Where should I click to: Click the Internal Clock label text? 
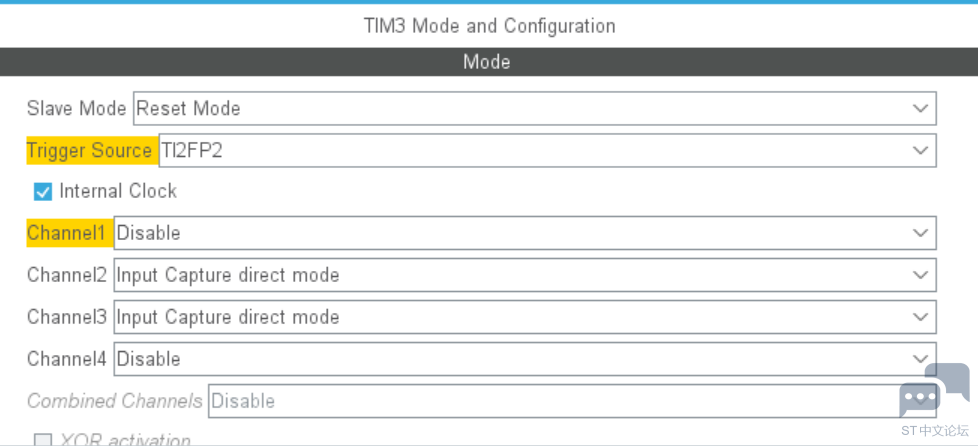coord(118,191)
